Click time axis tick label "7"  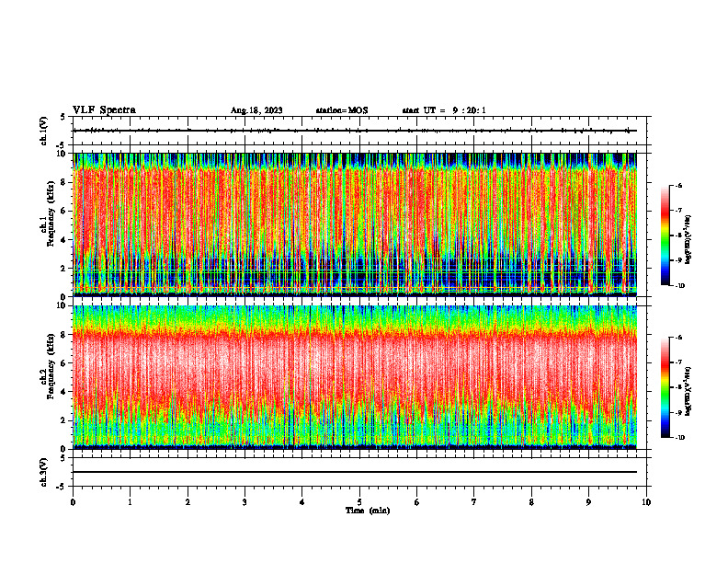(474, 502)
